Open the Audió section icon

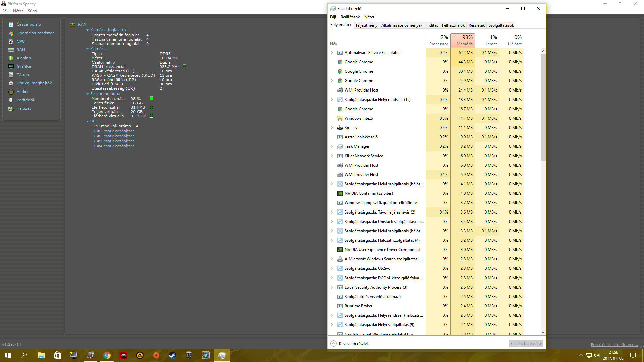pyautogui.click(x=11, y=92)
